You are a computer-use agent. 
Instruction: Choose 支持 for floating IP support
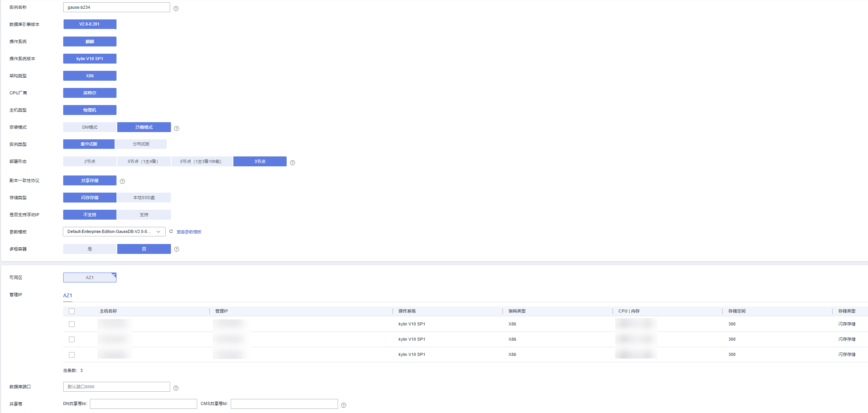(x=144, y=215)
